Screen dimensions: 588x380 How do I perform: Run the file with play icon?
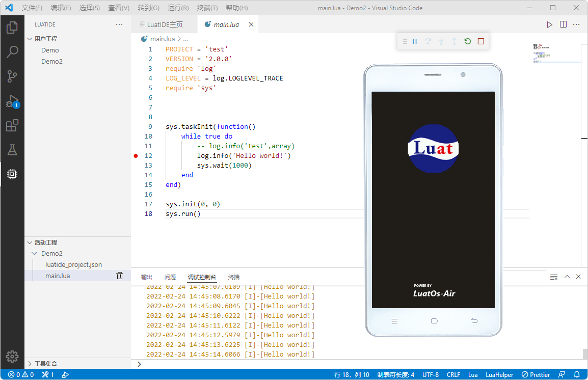(x=549, y=24)
